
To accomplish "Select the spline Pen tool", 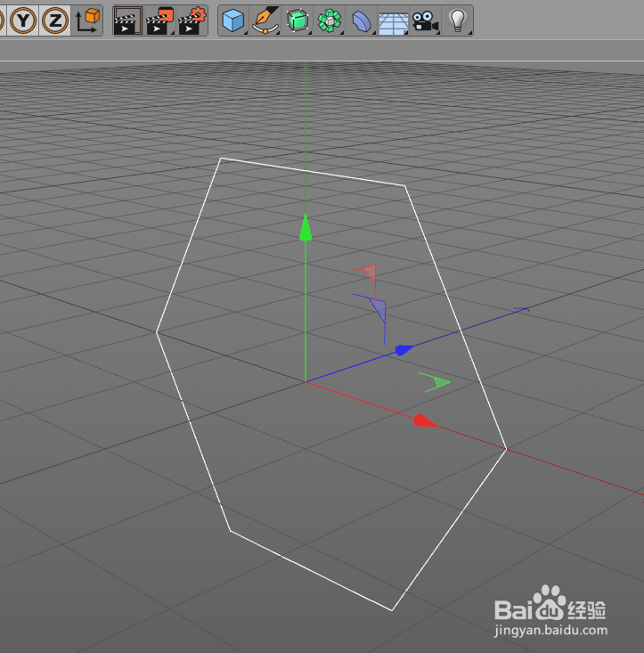I will [x=265, y=20].
